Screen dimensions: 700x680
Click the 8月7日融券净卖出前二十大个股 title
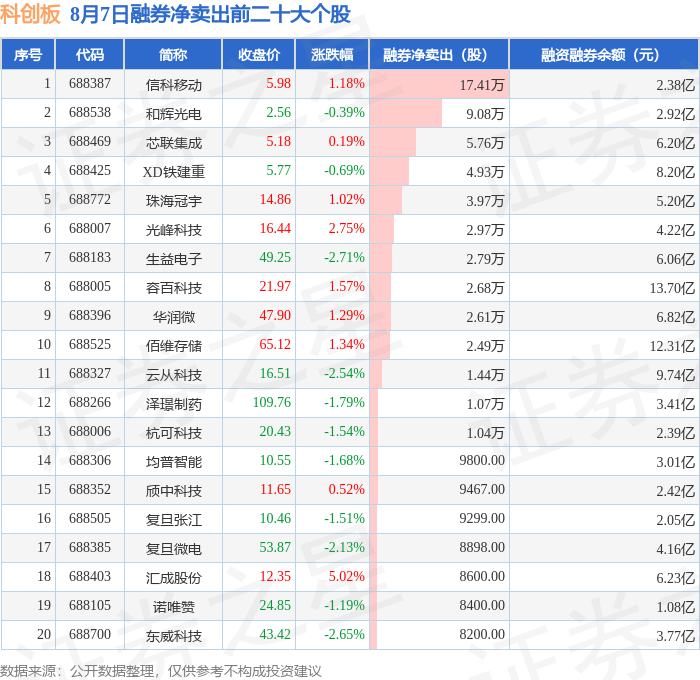coord(210,14)
